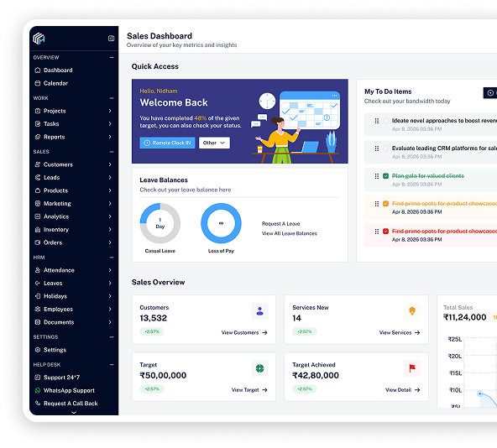This screenshot has width=497, height=448.
Task: Collapse the OVERVIEW sidebar section
Action: 112,57
